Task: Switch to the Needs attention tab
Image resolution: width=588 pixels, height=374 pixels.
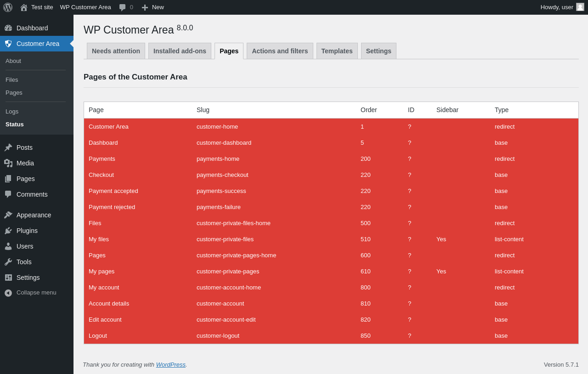Action: 116,51
